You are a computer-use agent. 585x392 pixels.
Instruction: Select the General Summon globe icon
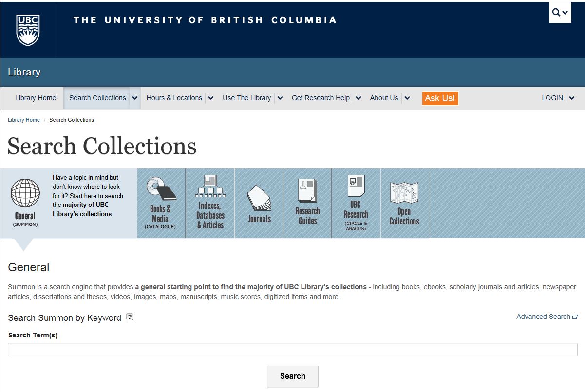pos(25,194)
